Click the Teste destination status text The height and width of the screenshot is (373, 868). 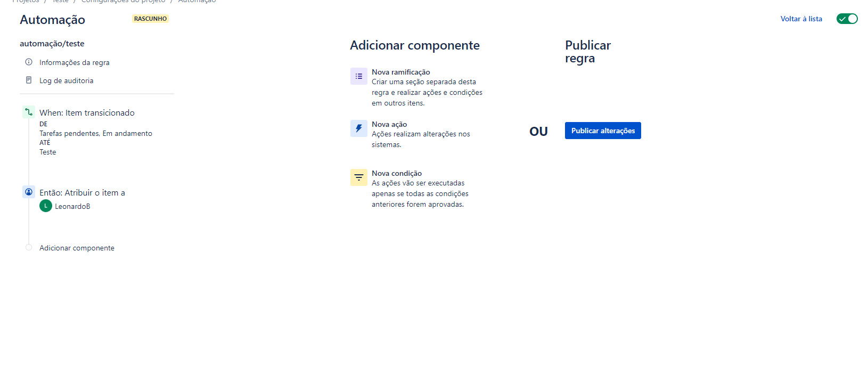click(x=47, y=152)
